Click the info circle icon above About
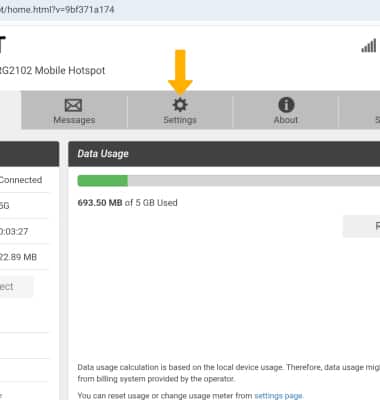The height and width of the screenshot is (400, 380). click(286, 105)
